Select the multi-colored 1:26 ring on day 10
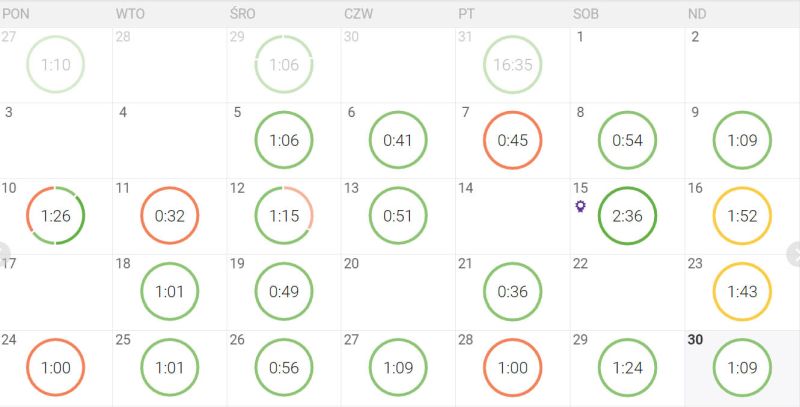This screenshot has height=407, width=800. [x=56, y=216]
